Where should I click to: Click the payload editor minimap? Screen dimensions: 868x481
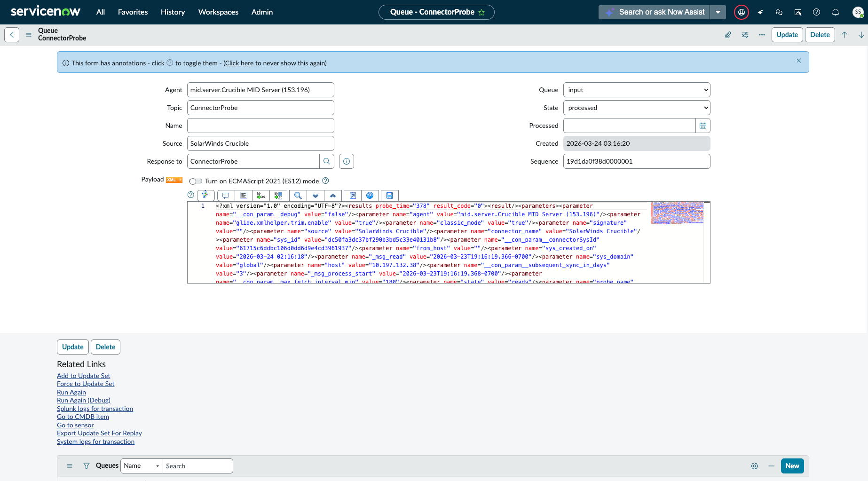(x=677, y=213)
